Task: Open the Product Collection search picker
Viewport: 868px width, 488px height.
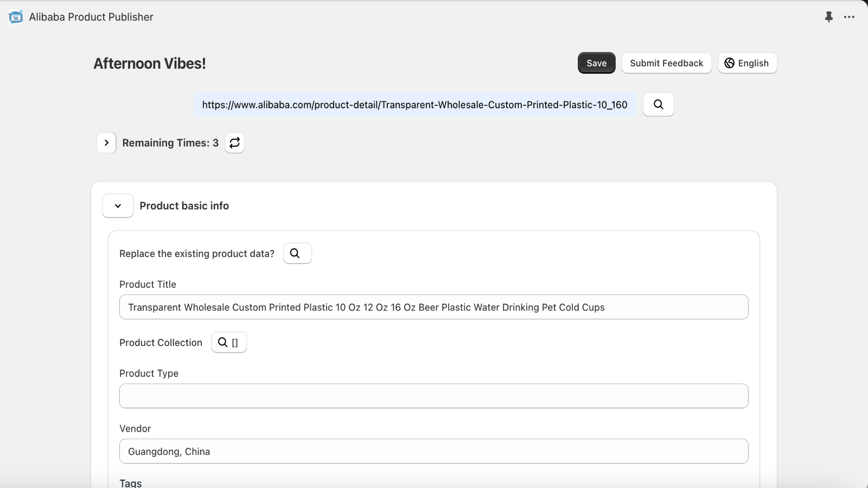Action: [x=228, y=342]
